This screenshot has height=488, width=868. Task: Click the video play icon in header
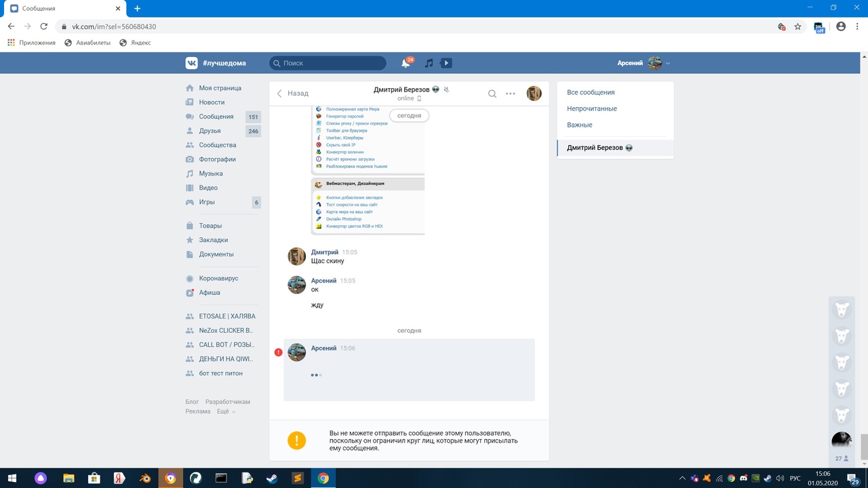[x=446, y=63]
